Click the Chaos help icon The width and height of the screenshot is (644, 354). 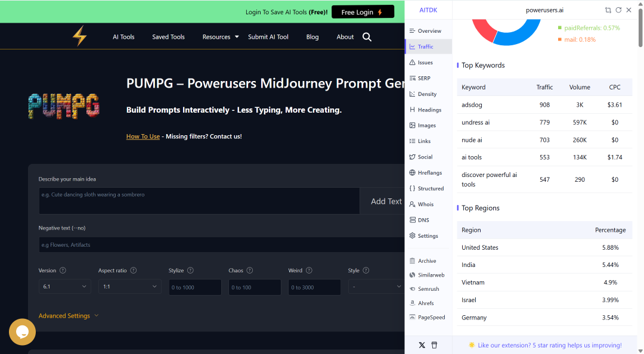click(x=250, y=270)
